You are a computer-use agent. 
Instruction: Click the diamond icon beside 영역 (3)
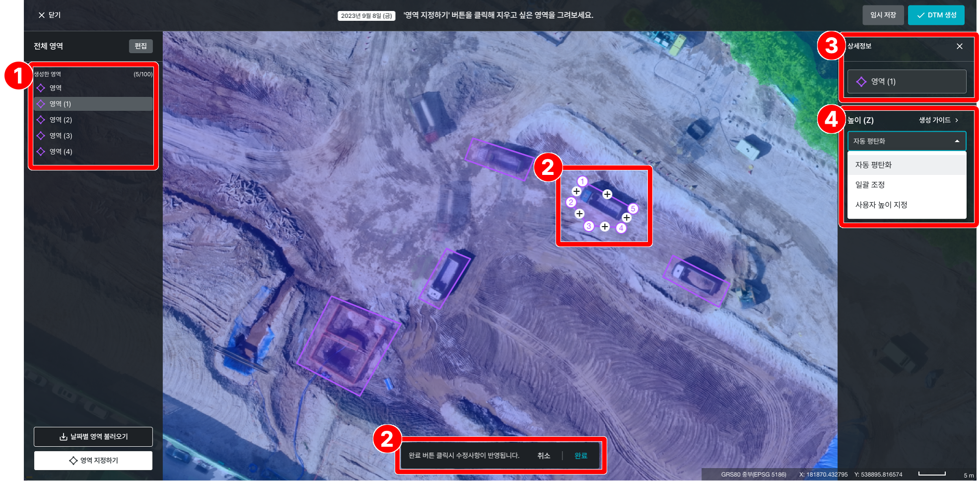pos(41,136)
